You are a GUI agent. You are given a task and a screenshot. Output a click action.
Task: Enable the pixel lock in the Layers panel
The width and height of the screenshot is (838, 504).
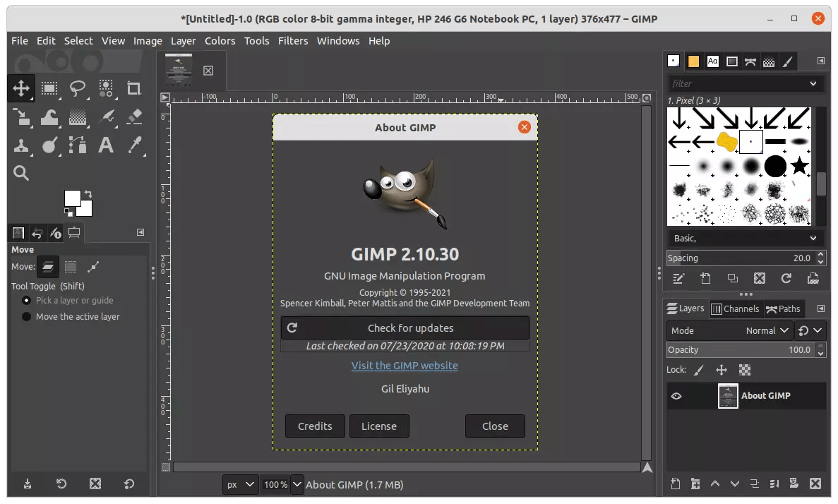pyautogui.click(x=700, y=369)
